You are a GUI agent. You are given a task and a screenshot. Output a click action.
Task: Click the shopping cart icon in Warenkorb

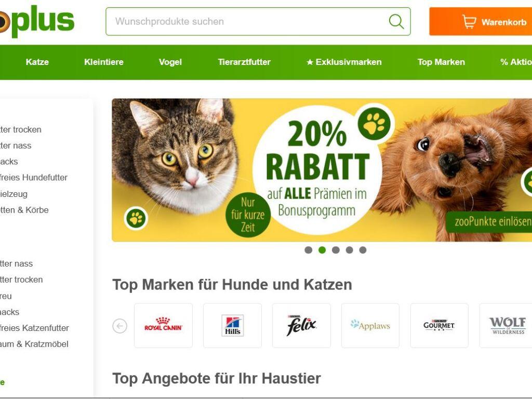(x=469, y=22)
